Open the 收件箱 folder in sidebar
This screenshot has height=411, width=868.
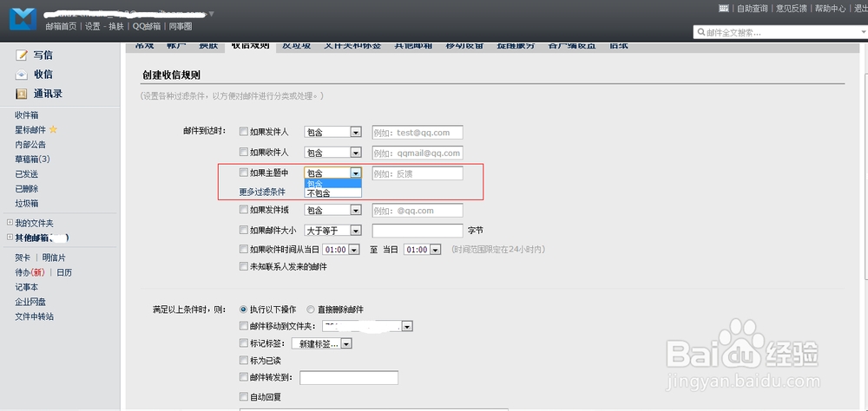(x=27, y=115)
